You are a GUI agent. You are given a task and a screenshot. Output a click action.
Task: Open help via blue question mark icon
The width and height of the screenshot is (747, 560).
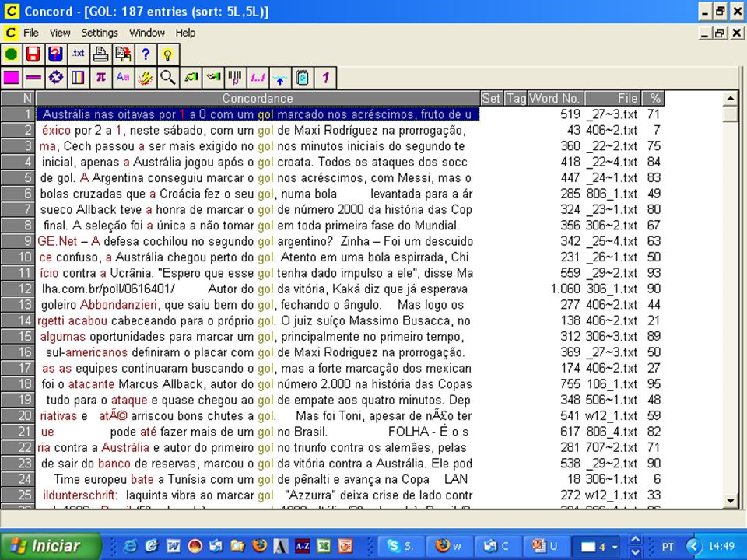point(146,54)
